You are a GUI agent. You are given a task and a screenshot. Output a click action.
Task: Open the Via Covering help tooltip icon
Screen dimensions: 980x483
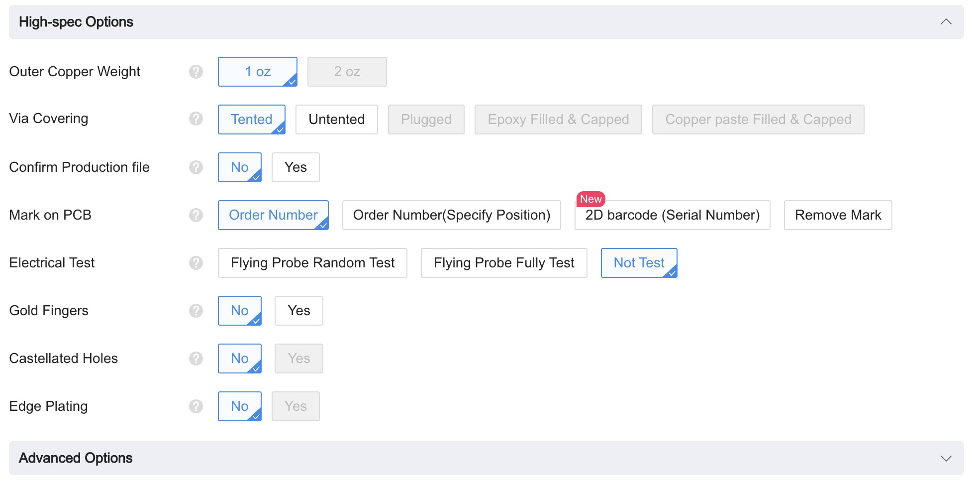pos(196,119)
